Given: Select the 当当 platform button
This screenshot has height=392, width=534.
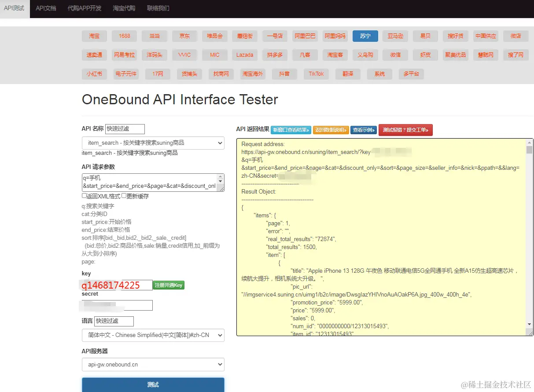Looking at the screenshot, I should pos(155,36).
